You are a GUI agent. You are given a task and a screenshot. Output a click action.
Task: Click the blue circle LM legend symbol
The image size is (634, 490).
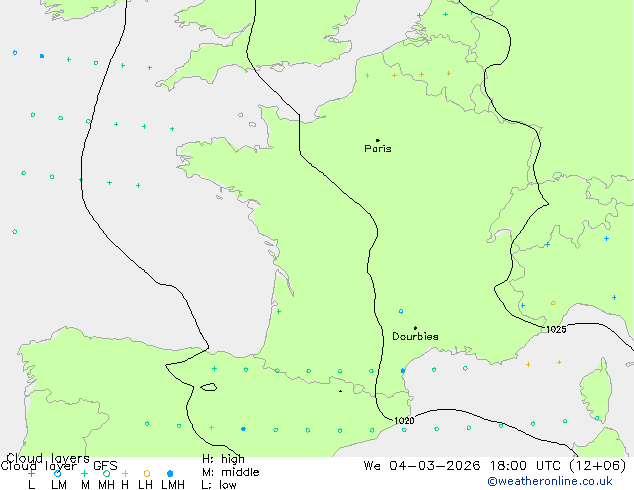[x=57, y=473]
